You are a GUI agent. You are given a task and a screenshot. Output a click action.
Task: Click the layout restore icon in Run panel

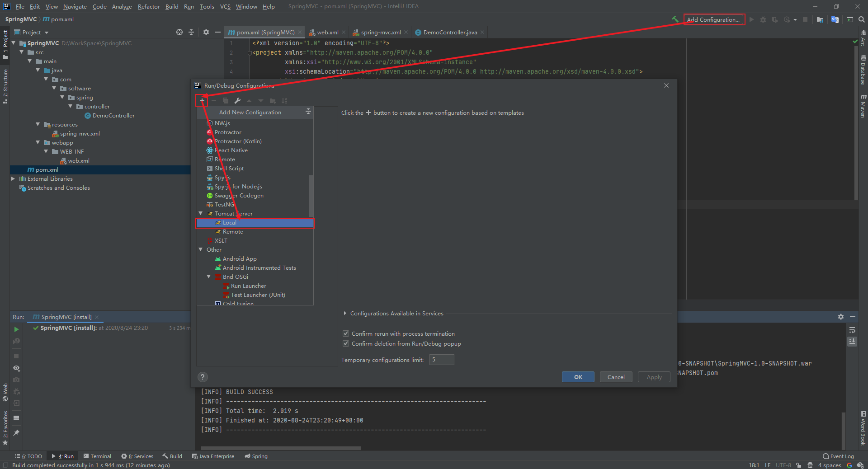pos(16,418)
